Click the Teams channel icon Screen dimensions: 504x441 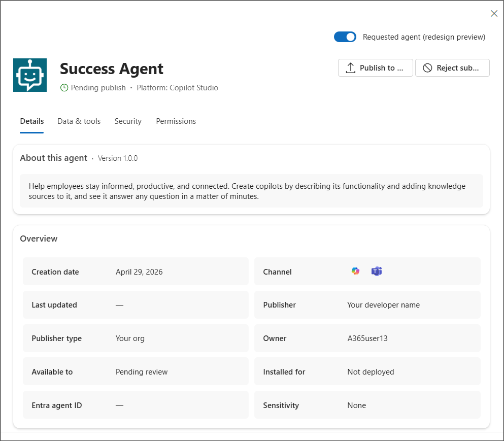pos(377,272)
